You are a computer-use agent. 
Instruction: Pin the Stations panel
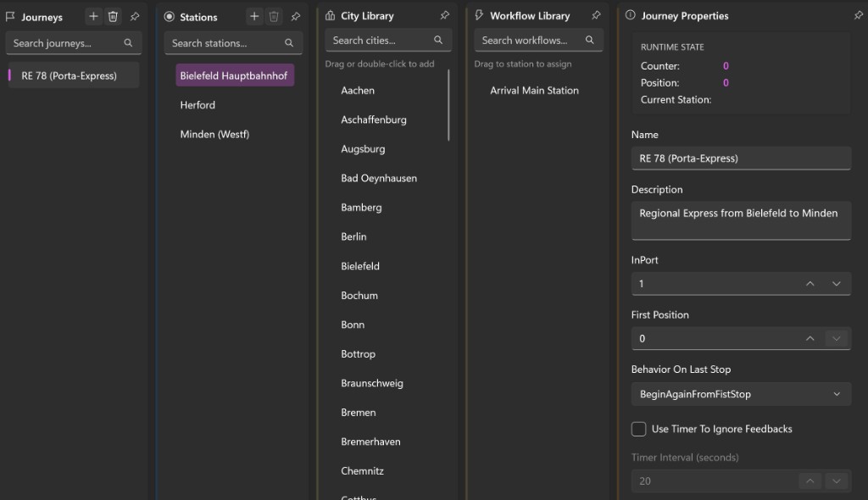[296, 17]
